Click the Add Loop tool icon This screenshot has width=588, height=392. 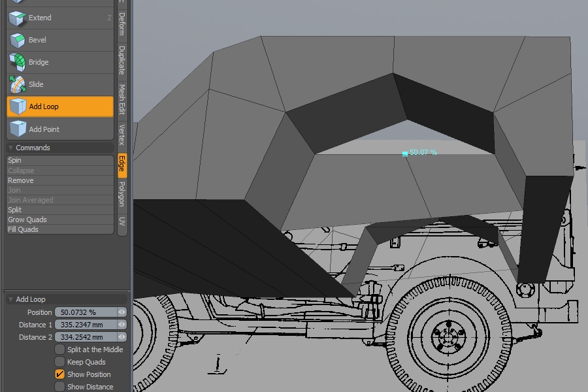(x=18, y=106)
